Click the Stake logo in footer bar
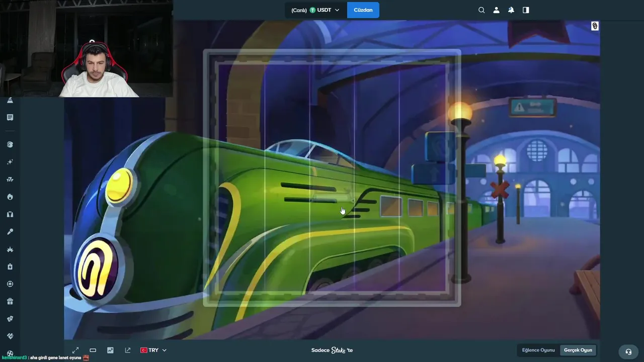Screen dimensions: 644x362 (x=339, y=350)
